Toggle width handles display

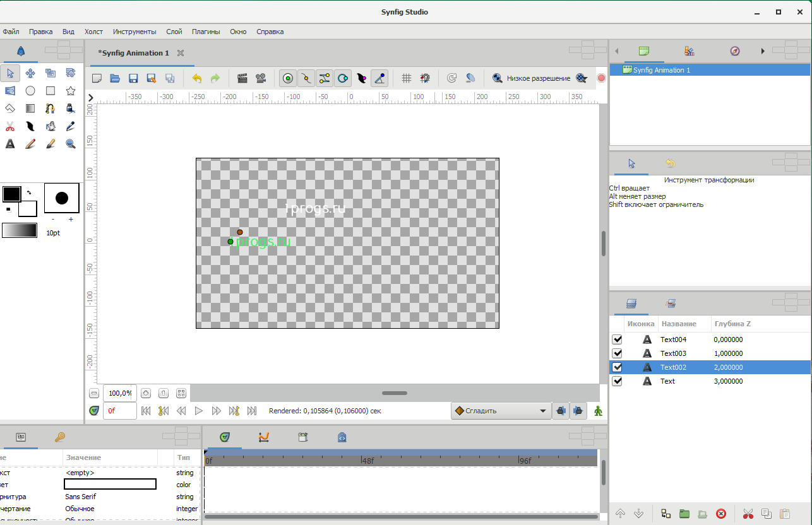tap(361, 78)
